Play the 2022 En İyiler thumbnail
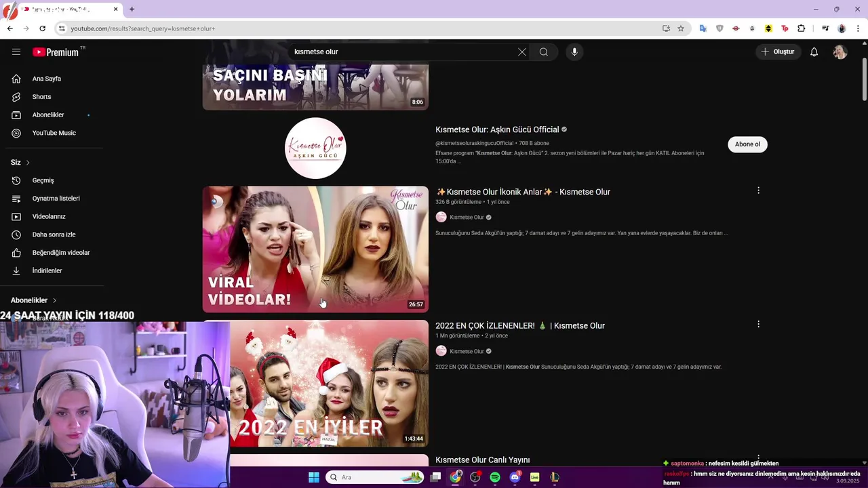 pos(329,383)
